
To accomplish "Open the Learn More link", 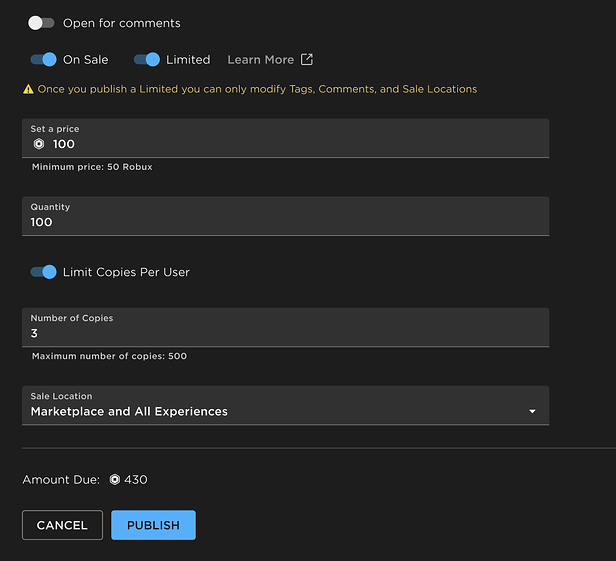I will click(258, 60).
